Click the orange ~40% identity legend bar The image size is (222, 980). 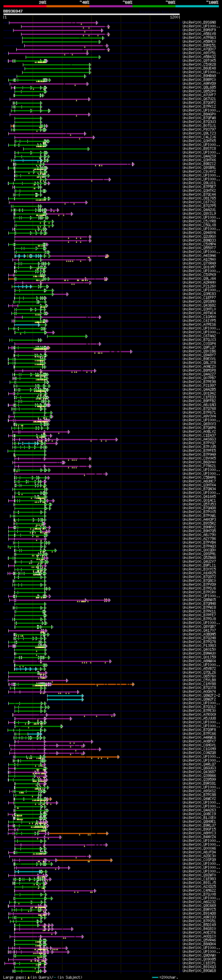(x=68, y=6)
